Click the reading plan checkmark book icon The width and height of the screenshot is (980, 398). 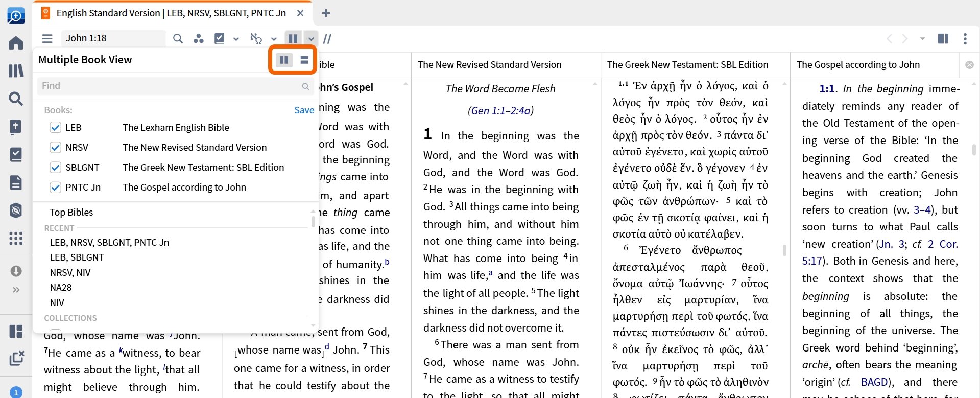tap(219, 38)
